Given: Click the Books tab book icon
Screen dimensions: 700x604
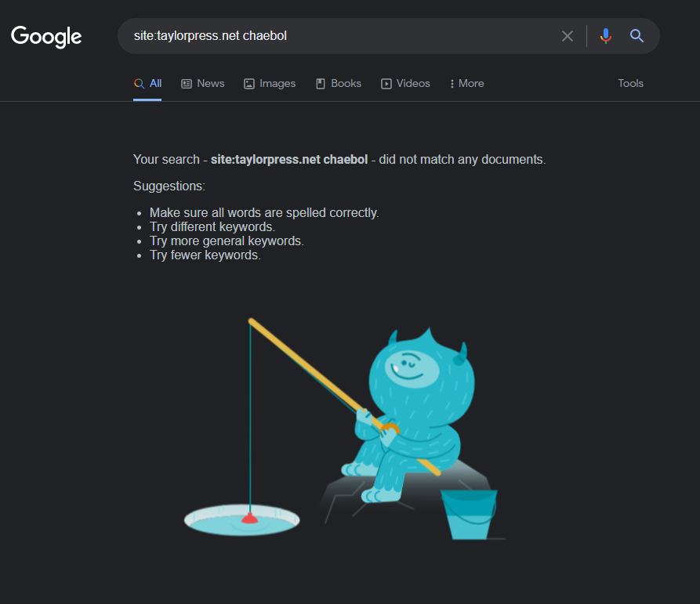Looking at the screenshot, I should [321, 84].
